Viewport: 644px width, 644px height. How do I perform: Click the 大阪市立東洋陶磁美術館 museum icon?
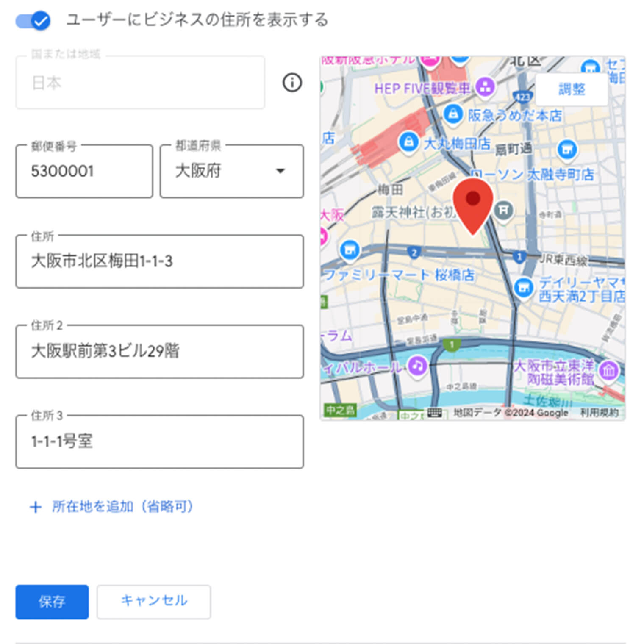pos(608,371)
